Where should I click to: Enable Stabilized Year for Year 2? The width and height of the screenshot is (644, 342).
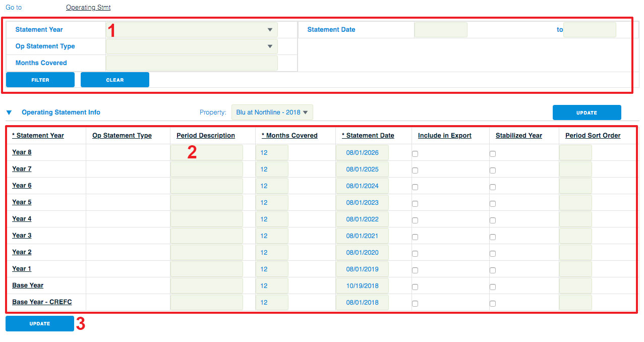[x=493, y=254]
